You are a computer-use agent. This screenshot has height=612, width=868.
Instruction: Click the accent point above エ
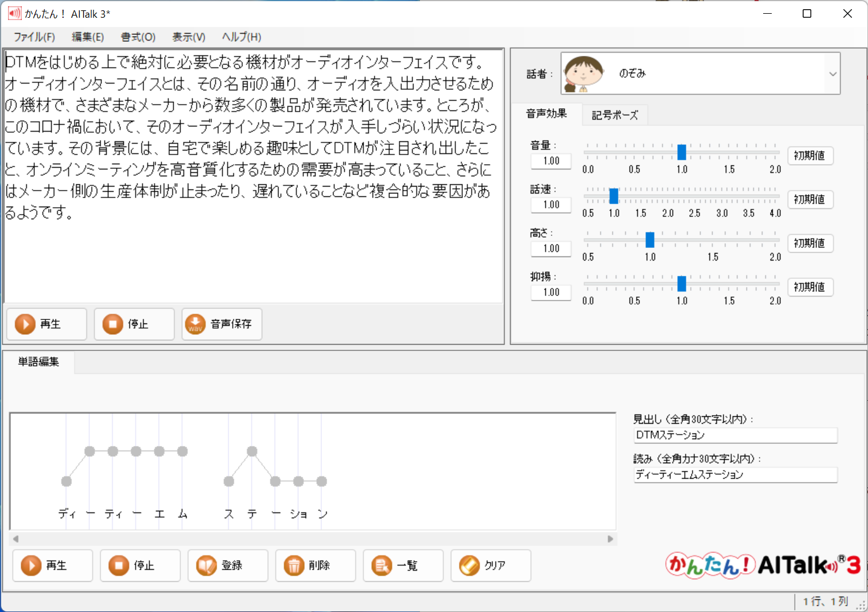click(159, 452)
